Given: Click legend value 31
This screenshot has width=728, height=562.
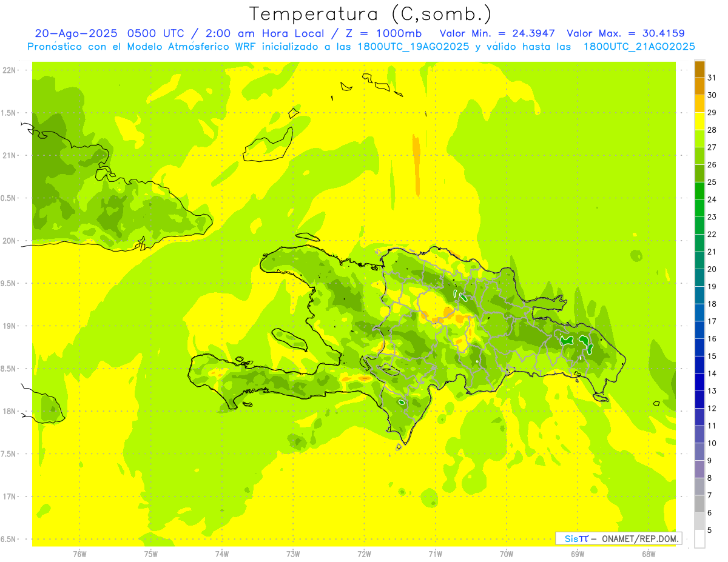Looking at the screenshot, I should tap(712, 78).
